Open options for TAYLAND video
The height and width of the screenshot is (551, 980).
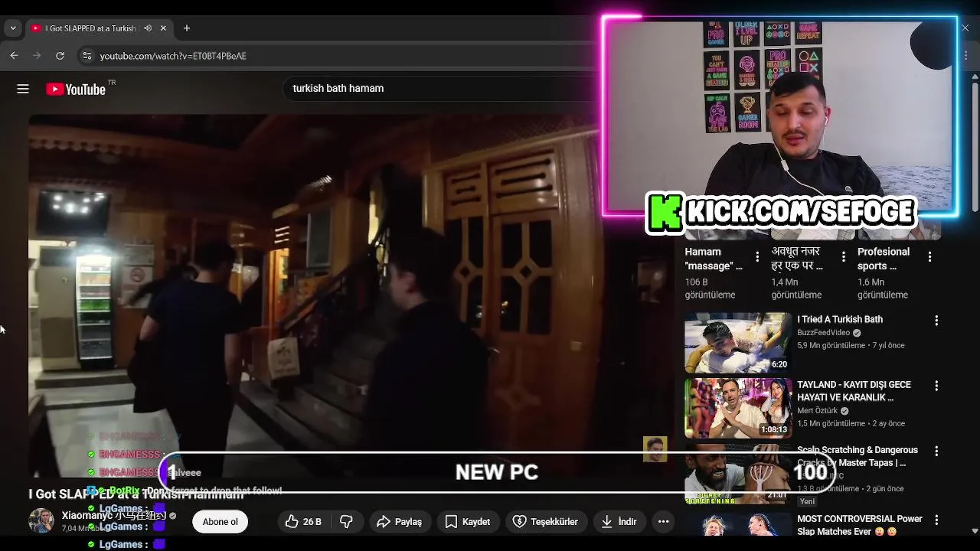pyautogui.click(x=936, y=386)
